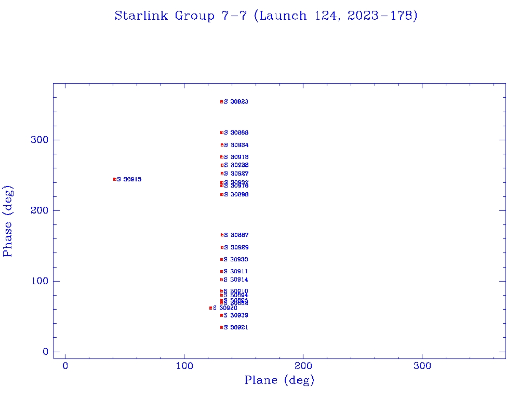The image size is (532, 399).
Task: Click the 100 tick label on Plane axis
Action: [x=184, y=366]
